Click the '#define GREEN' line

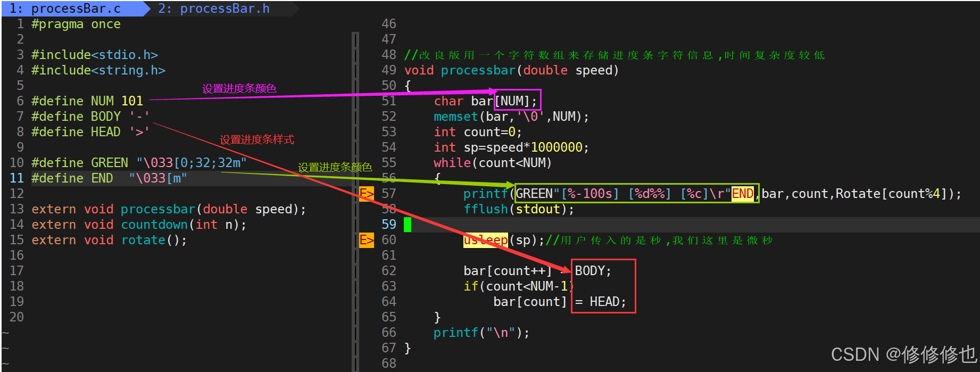pos(139,163)
